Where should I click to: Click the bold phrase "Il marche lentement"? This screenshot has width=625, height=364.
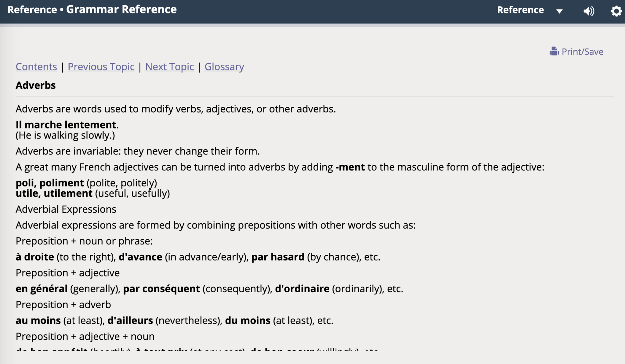pos(66,124)
